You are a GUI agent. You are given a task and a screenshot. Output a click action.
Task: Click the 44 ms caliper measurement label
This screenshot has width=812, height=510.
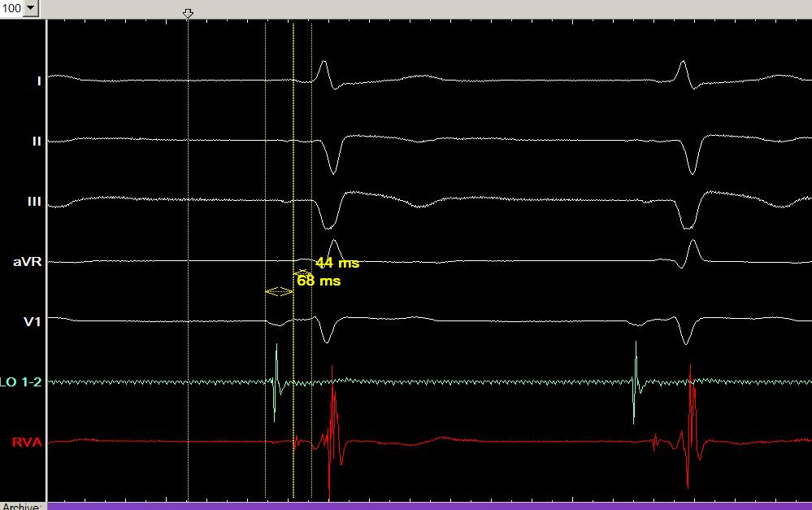pyautogui.click(x=337, y=263)
